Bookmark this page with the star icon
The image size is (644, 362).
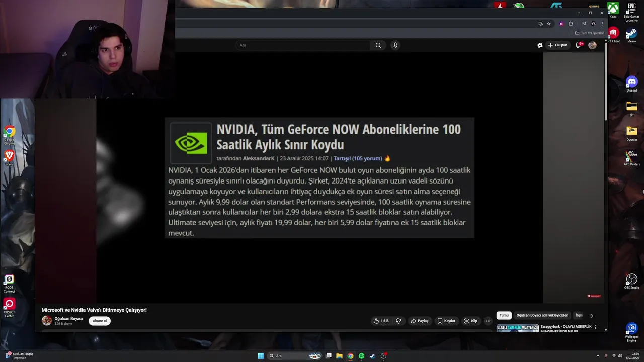[549, 24]
